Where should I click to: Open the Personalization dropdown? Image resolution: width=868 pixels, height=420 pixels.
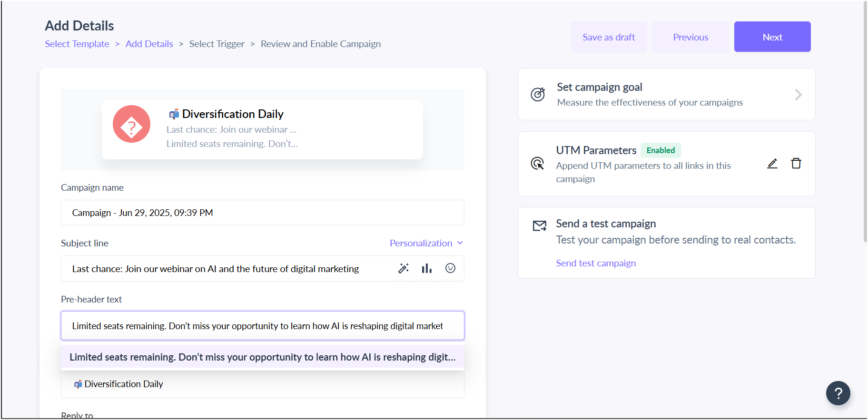426,243
